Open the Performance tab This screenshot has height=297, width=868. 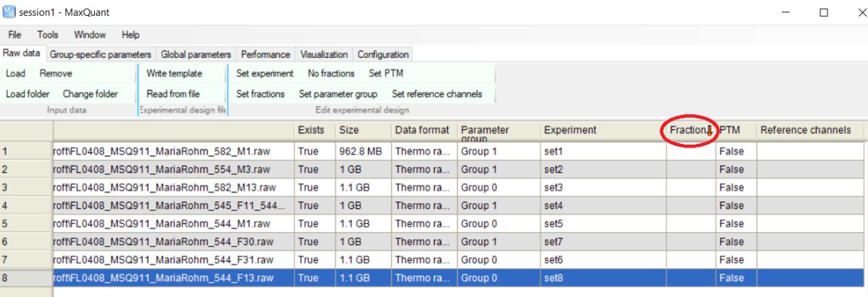click(265, 54)
